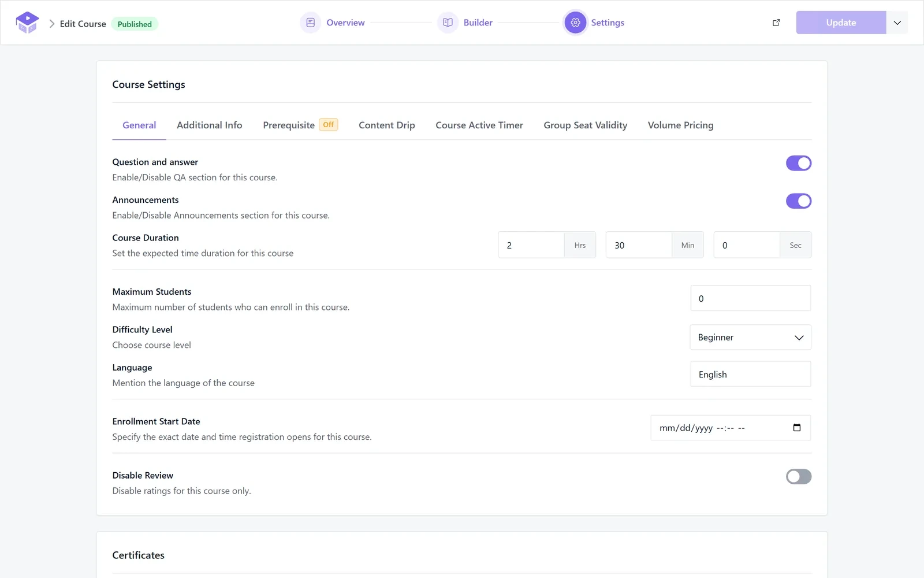Click the course duration hours field
Screen dimensions: 924x578
pyautogui.click(x=531, y=245)
